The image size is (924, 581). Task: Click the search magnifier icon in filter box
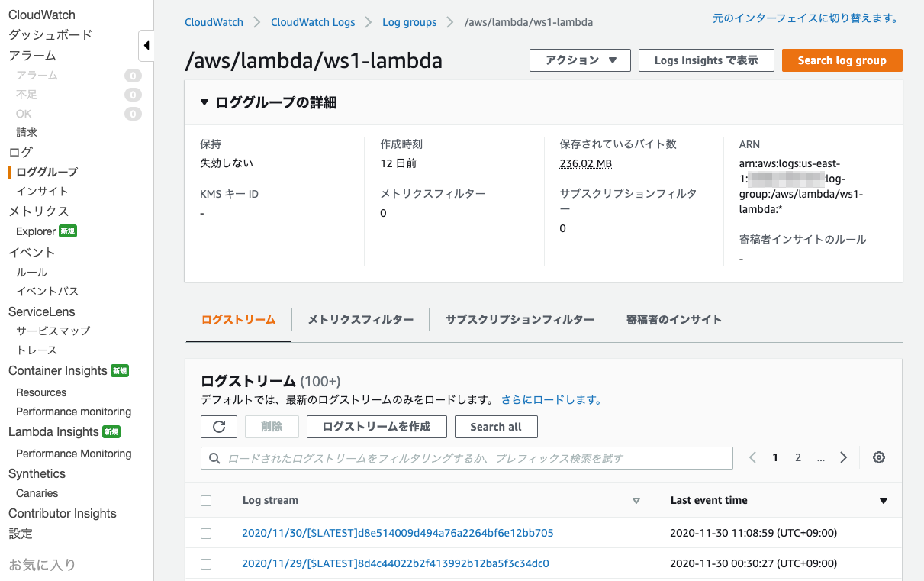[214, 458]
